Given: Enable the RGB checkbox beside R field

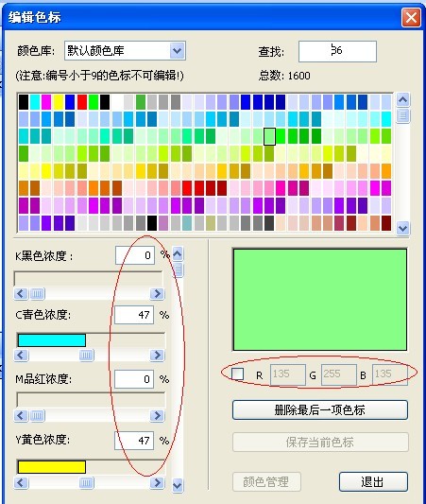Looking at the screenshot, I should [237, 374].
